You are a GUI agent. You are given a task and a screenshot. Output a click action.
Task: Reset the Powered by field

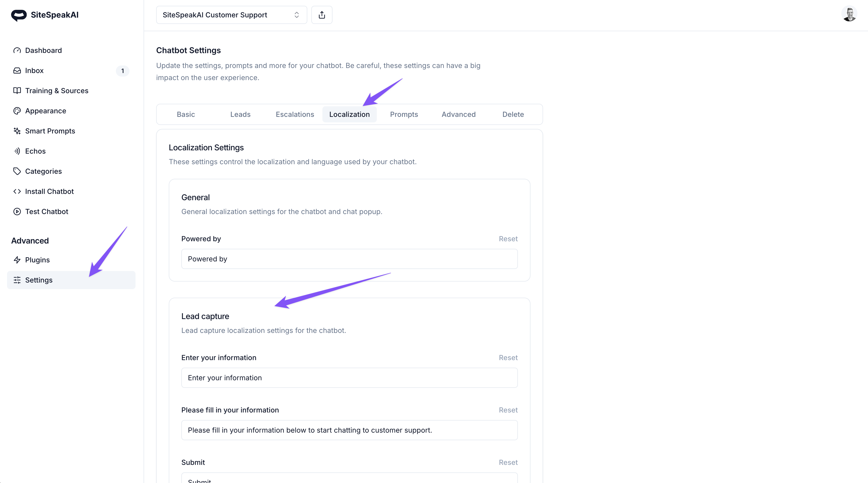[508, 239]
